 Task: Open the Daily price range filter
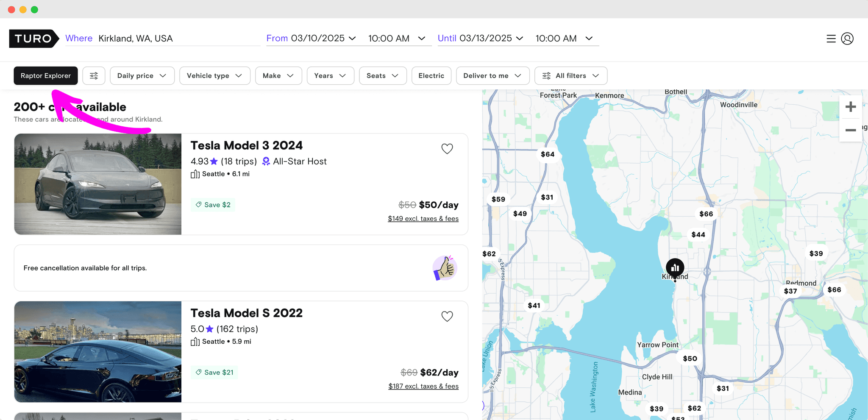coord(142,75)
